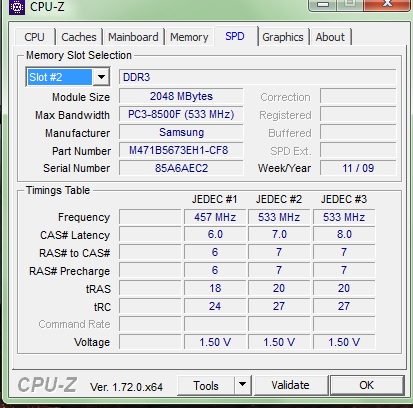Click the CPU-Z app icon in title bar
Viewport: 413px width, 408px height.
17,7
